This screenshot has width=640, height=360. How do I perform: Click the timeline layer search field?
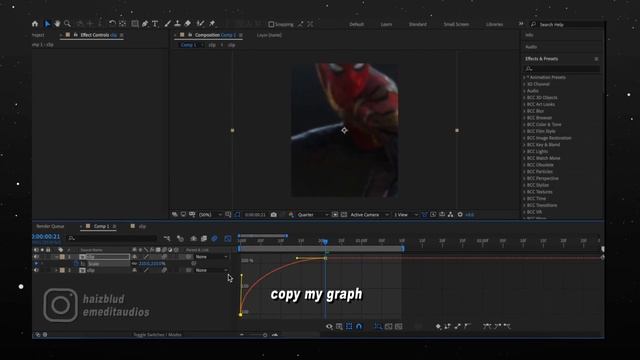tap(112, 238)
